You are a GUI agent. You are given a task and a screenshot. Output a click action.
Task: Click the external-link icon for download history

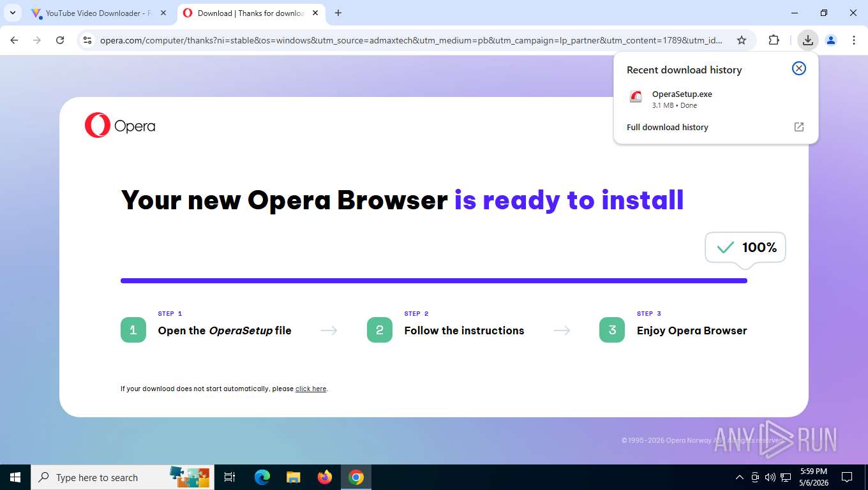coord(799,127)
